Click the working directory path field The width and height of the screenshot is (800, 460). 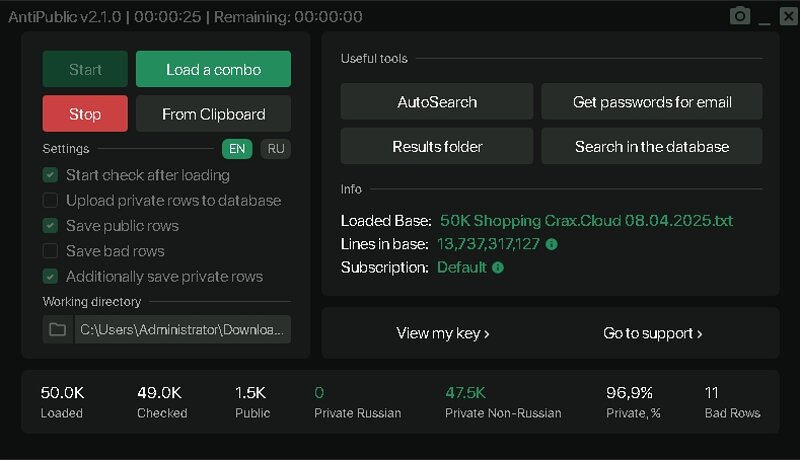pyautogui.click(x=183, y=330)
